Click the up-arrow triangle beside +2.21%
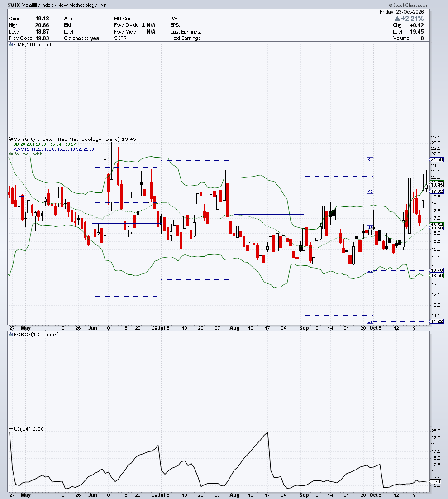Screen dimensions: 448x499 tap(397, 19)
